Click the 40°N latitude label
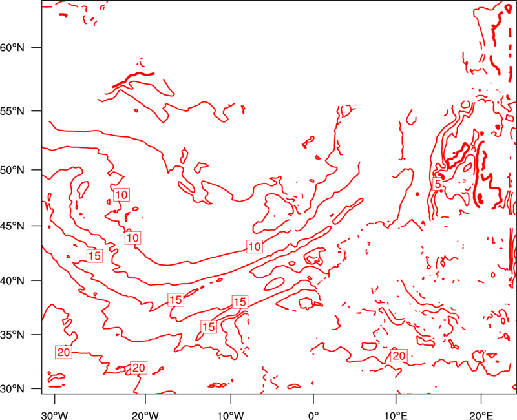Image resolution: width=517 pixels, height=420 pixels. tap(12, 281)
